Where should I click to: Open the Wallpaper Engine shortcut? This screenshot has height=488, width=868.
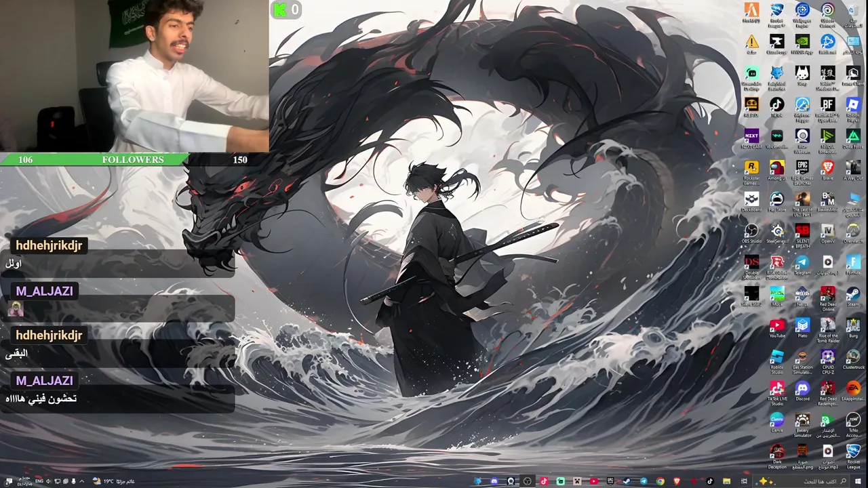coord(802,14)
